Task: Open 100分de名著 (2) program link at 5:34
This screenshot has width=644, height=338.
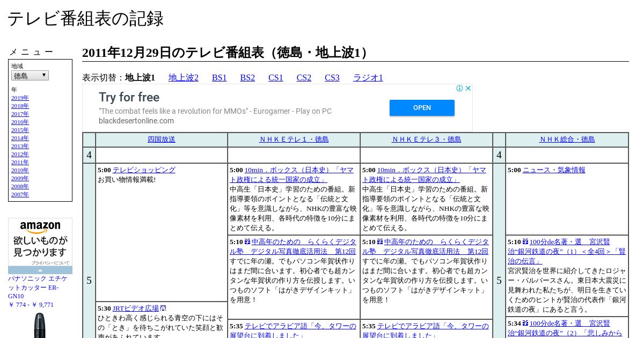Action: [565, 328]
